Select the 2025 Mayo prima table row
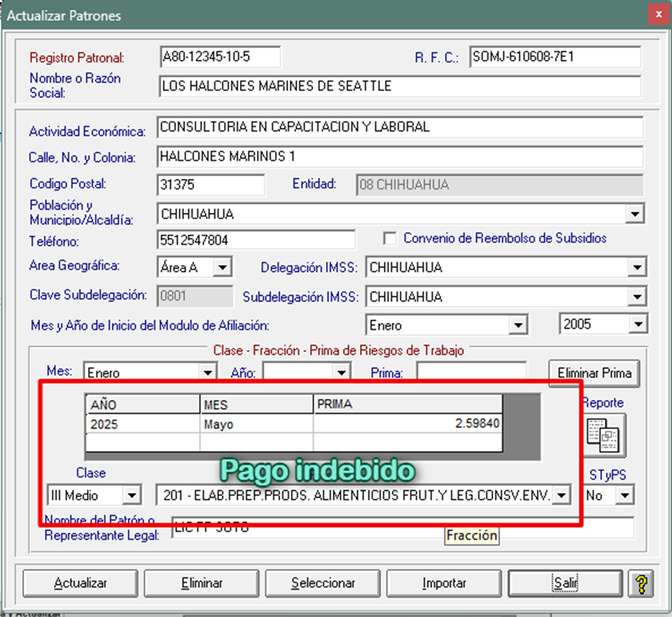Viewport: 672px width, 617px height. point(293,424)
